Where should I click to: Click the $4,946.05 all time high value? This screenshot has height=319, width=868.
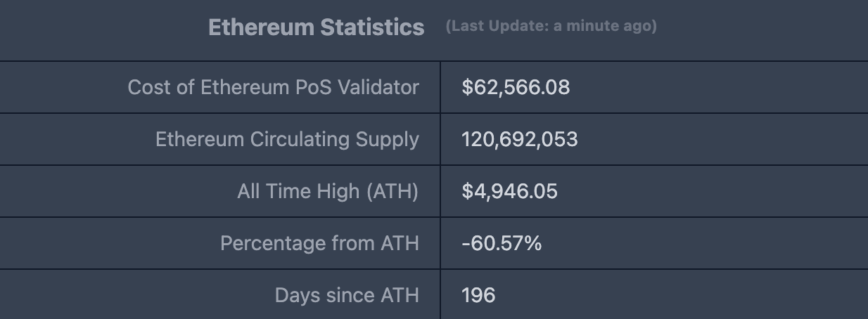509,191
